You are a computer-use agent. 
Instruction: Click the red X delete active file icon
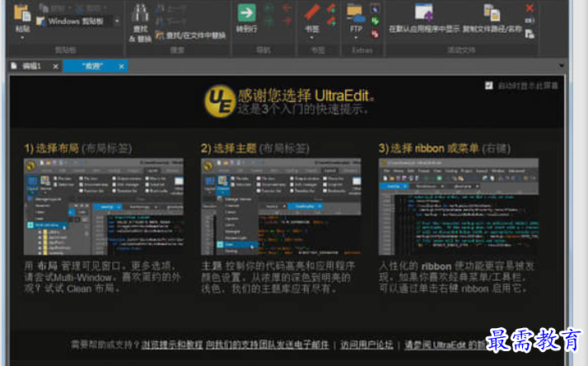530,8
